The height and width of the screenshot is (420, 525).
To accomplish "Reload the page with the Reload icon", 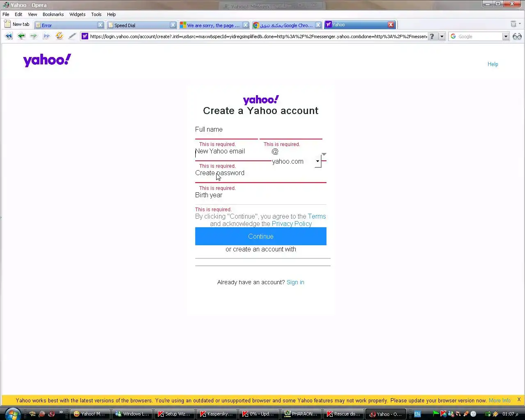I will coord(59,36).
